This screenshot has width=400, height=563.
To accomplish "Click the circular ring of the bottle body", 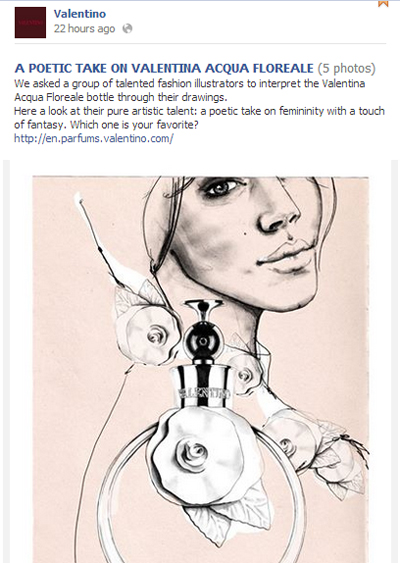I will 200,495.
